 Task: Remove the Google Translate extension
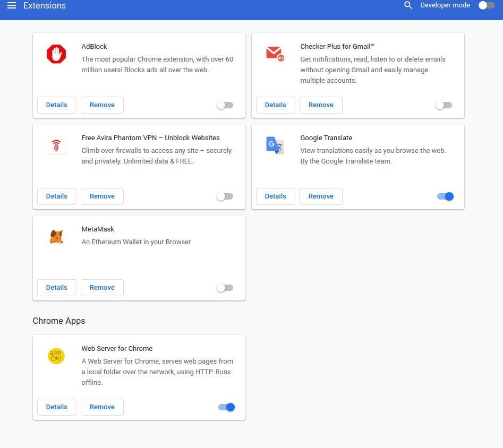pyautogui.click(x=321, y=196)
